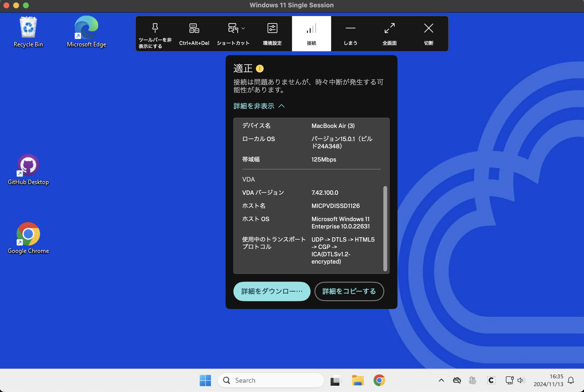
Task: Open the 環境設定 preferences icon
Action: (272, 28)
